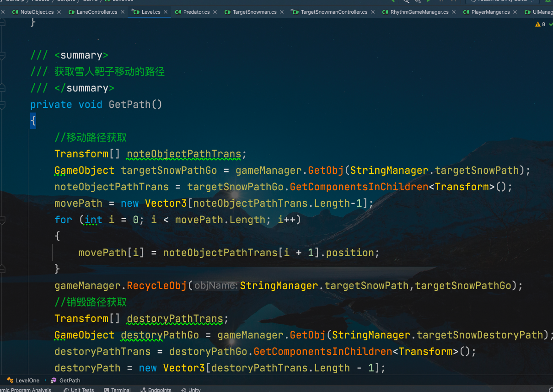Close the Level.cs tab

coord(166,12)
